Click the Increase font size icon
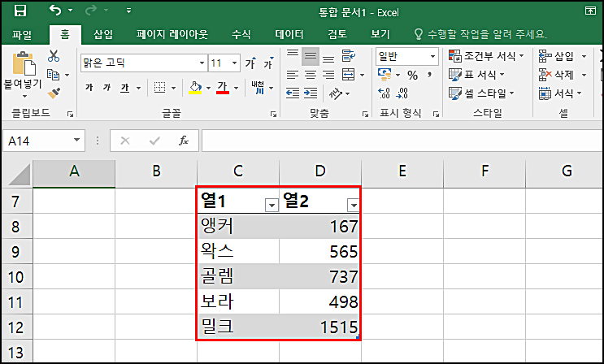 [x=250, y=63]
